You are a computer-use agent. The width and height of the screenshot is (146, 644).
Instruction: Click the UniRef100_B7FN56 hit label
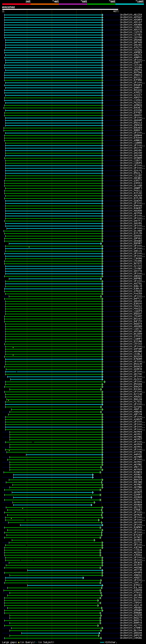[x=131, y=80]
